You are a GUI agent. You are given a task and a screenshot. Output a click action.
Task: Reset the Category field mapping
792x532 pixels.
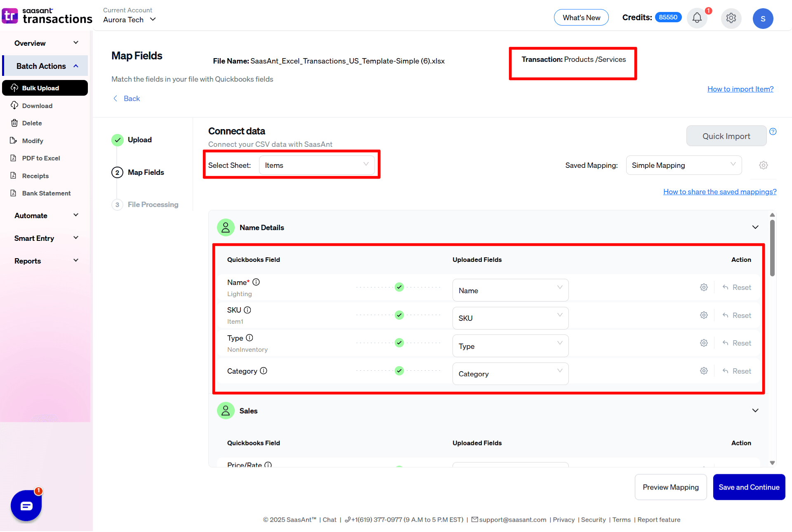(737, 371)
